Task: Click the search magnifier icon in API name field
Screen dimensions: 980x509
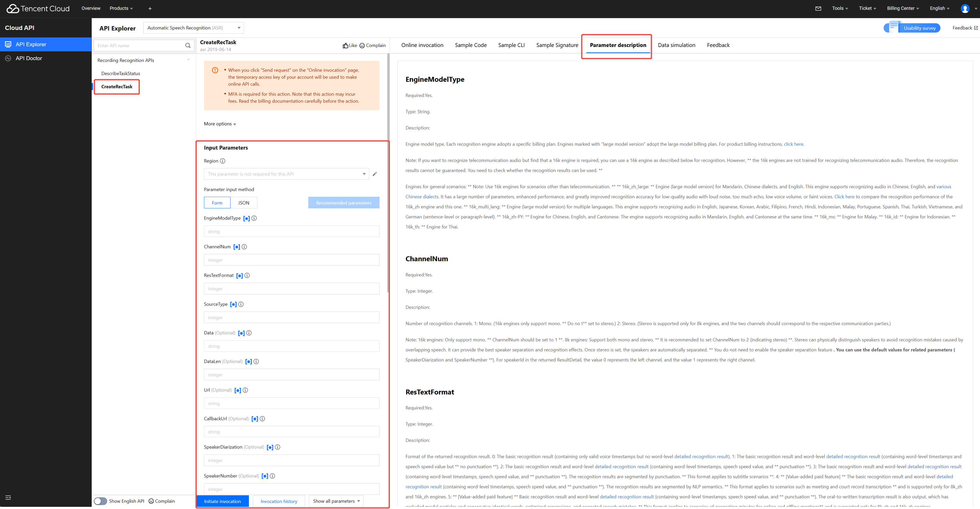Action: (x=188, y=46)
